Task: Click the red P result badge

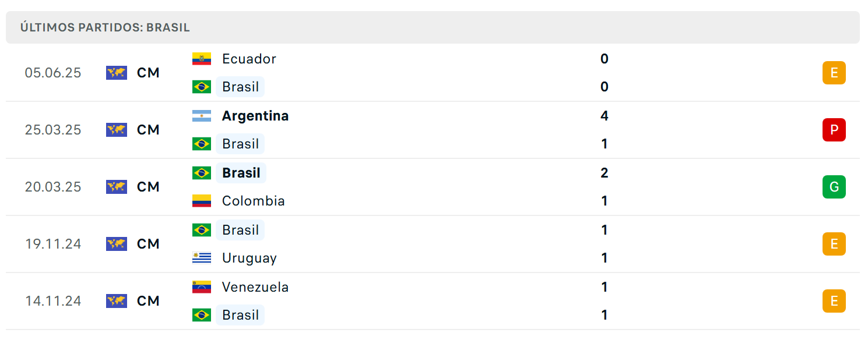Action: (834, 130)
